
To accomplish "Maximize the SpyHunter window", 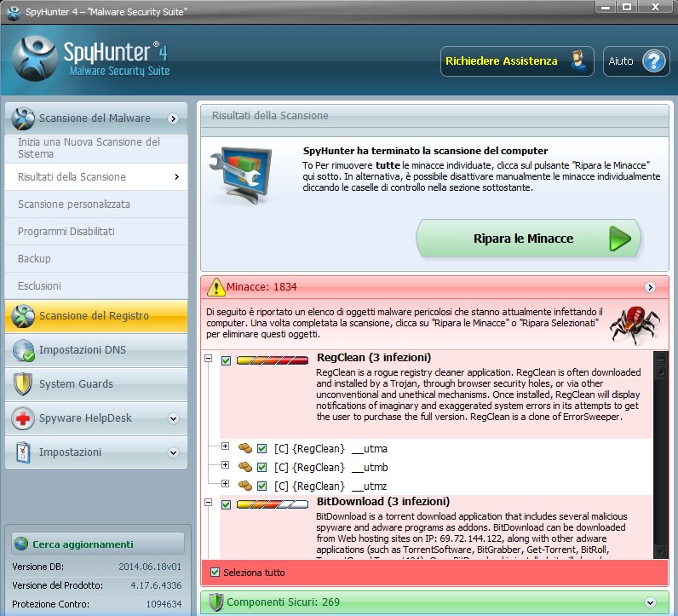I will click(x=627, y=7).
